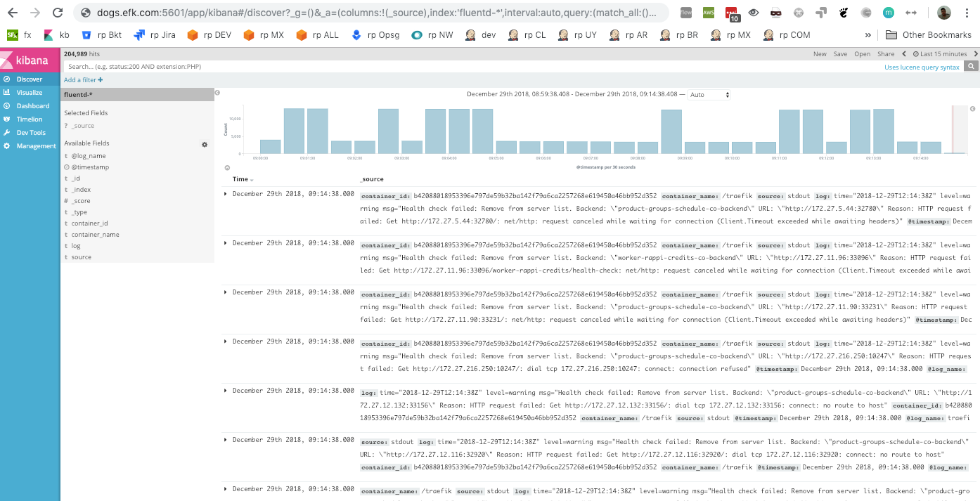Viewport: 980px width, 501px height.
Task: Open the Discover section
Action: pos(30,79)
